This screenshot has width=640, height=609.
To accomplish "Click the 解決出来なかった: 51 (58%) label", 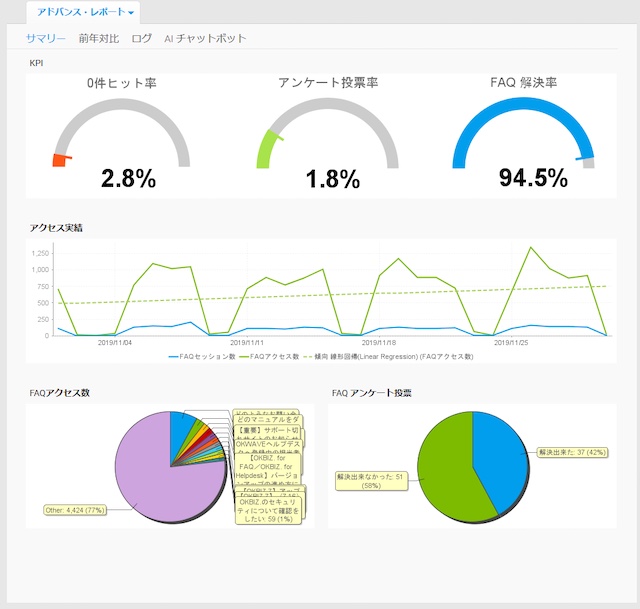I will click(x=371, y=484).
